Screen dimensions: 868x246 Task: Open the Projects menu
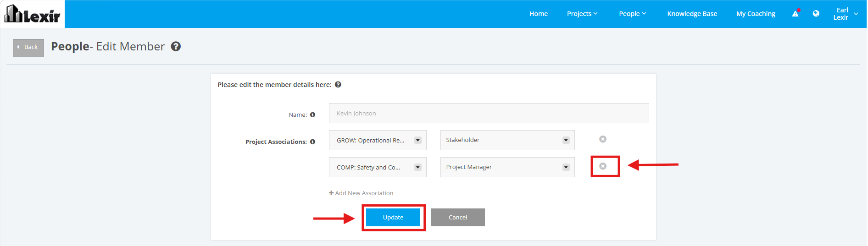point(582,14)
